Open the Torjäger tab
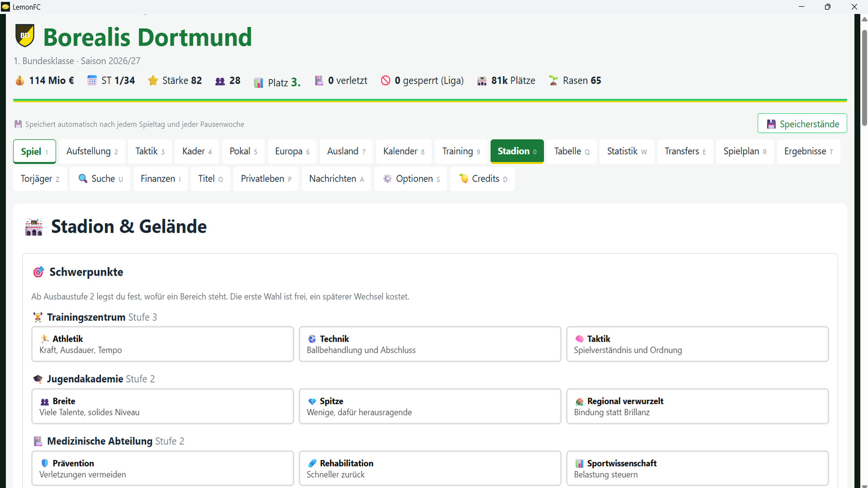Viewport: 868px width, 488px height. (x=40, y=179)
